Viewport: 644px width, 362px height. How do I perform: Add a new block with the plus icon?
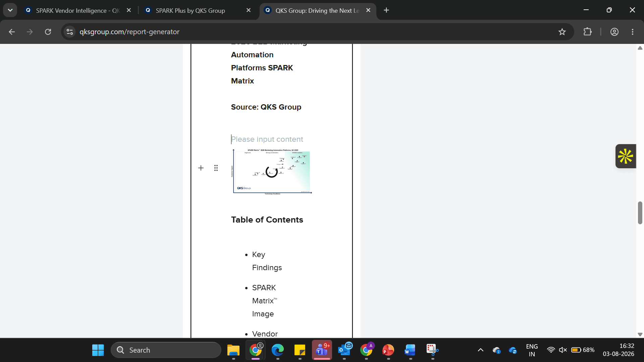(201, 168)
